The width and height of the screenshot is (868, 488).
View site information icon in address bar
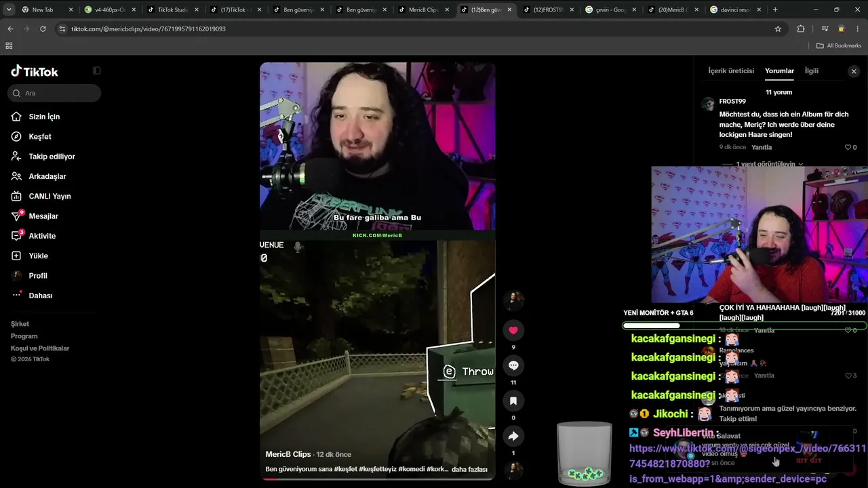pos(62,29)
